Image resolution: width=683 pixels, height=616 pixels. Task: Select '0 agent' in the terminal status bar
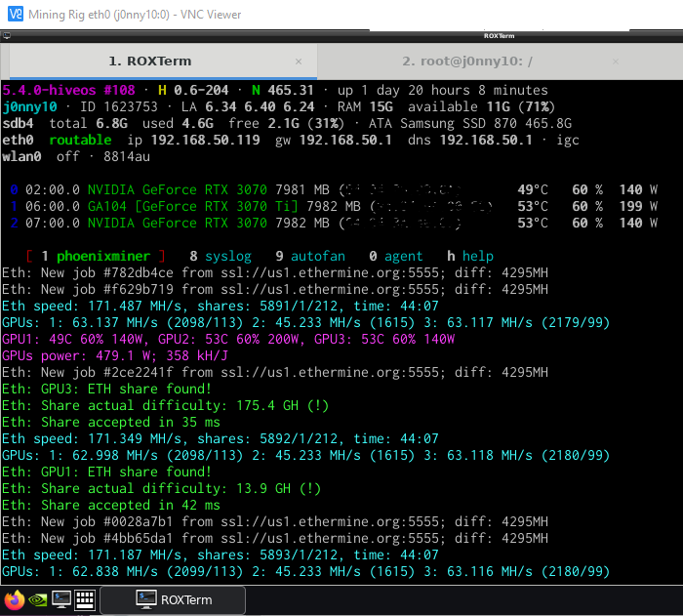point(395,256)
